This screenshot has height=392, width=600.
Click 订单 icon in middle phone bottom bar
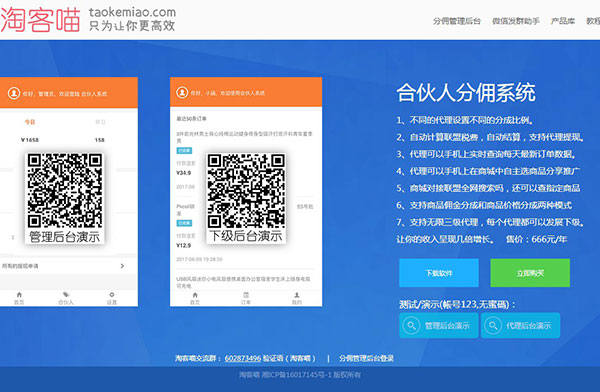(x=246, y=295)
